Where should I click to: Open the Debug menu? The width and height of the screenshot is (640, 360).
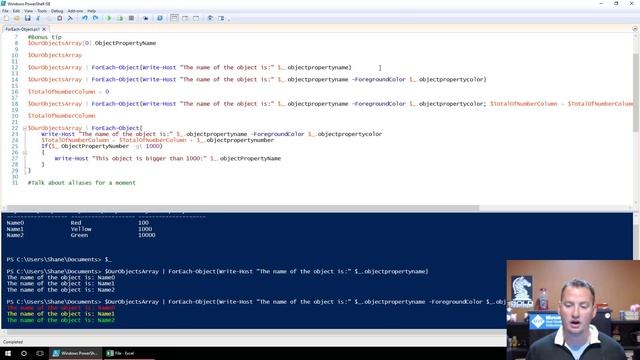click(x=57, y=11)
